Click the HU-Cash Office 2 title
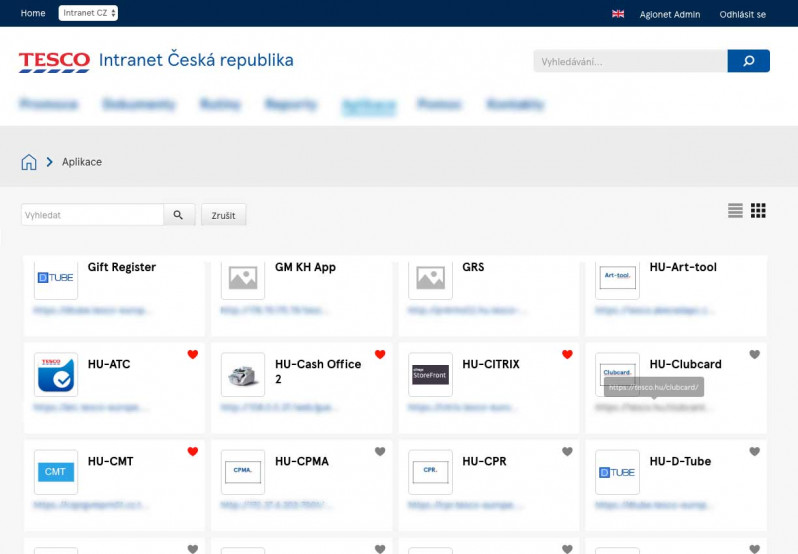Screen dimensions: 798x554 point(318,371)
